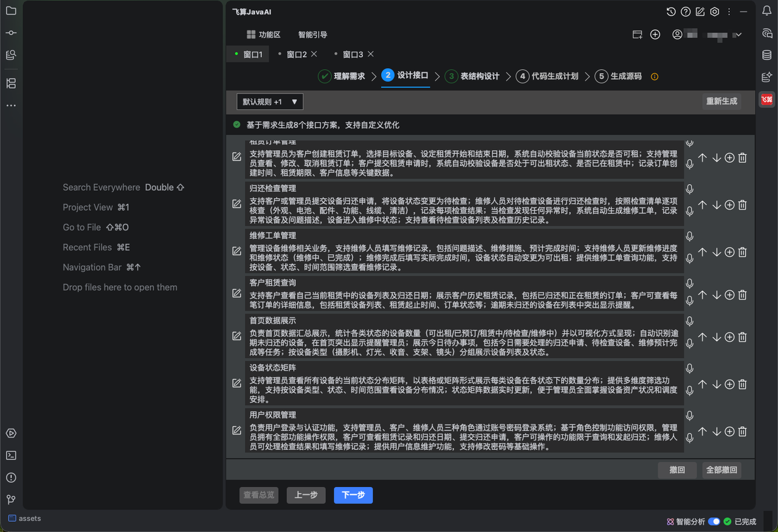Click the 查看总览 button

(259, 495)
